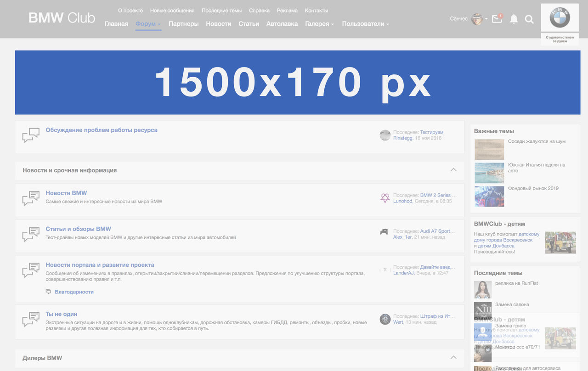Click forum icon beside Новости BMW
This screenshot has height=371, width=588.
click(31, 198)
